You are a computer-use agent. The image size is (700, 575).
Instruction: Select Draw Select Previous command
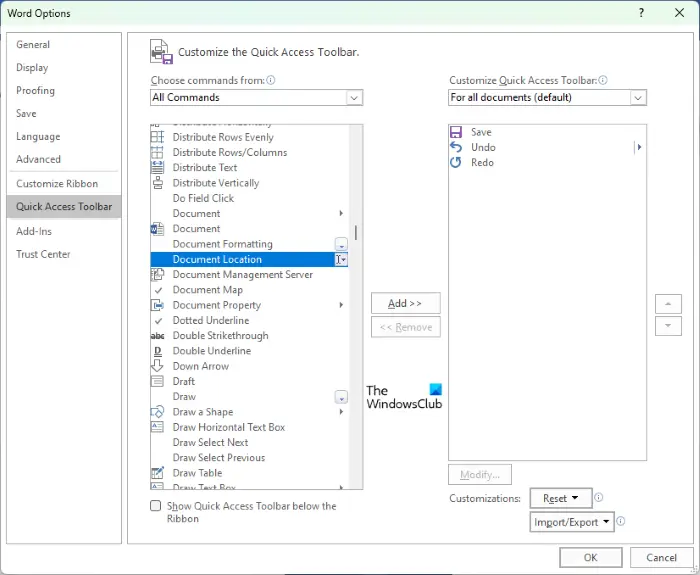pos(250,458)
